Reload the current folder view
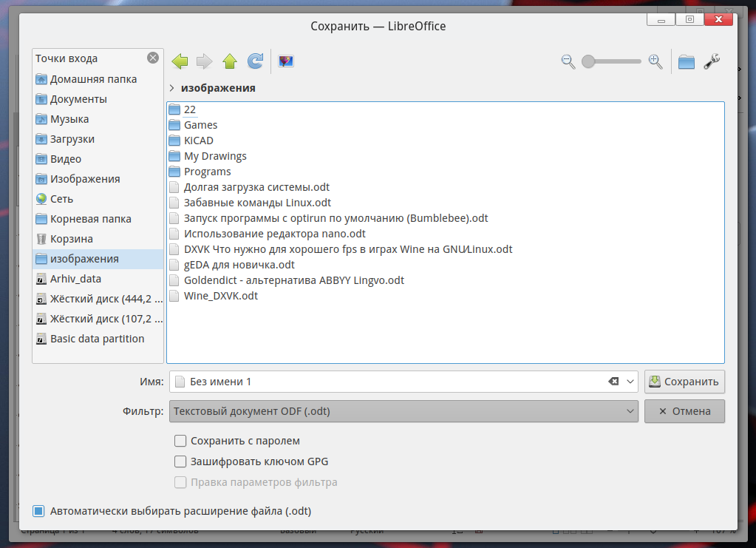756x548 pixels. (255, 61)
